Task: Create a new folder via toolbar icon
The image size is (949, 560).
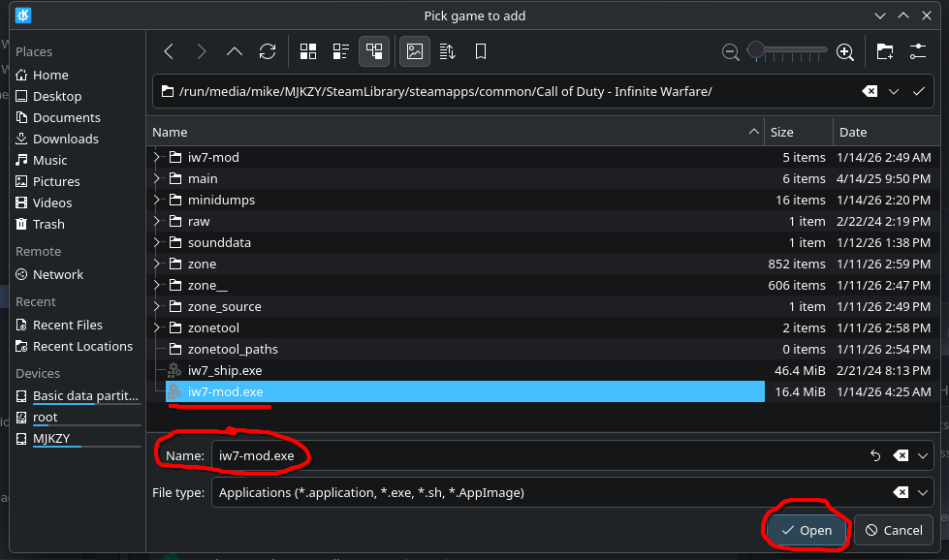Action: 884,51
